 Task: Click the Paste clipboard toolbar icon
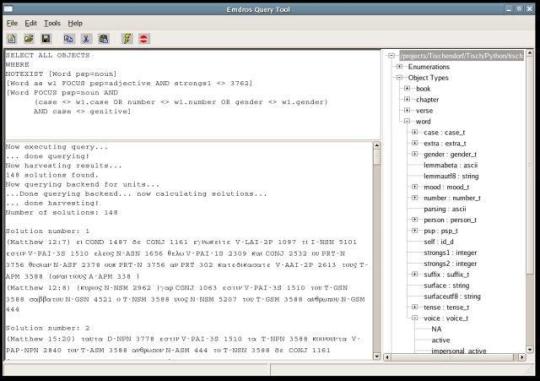coord(103,39)
